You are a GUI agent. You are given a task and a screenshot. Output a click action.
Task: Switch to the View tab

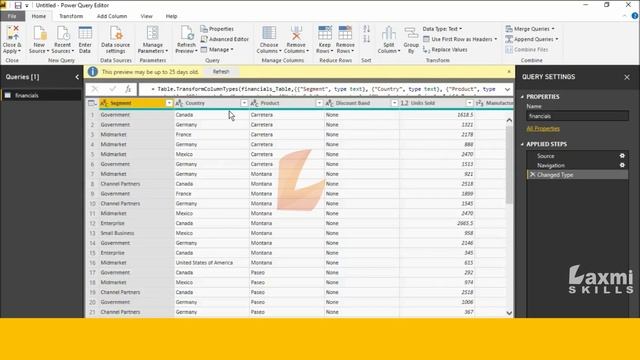point(146,16)
